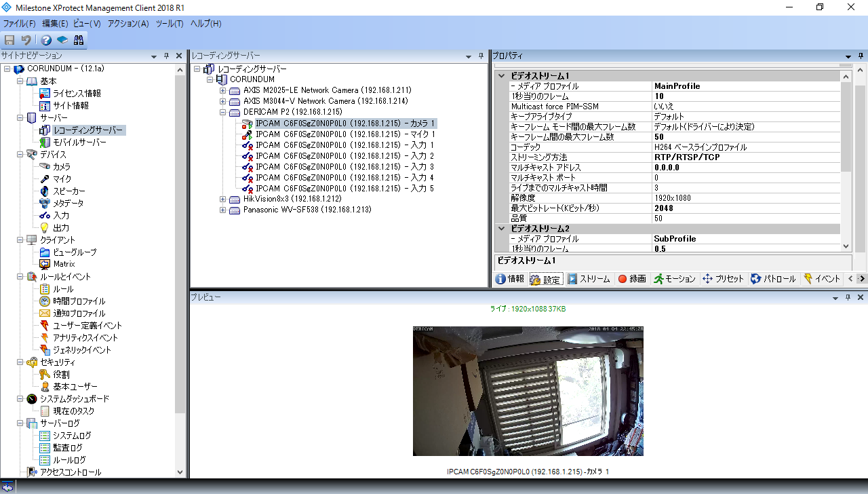Expand AXIS M3044-V Network Camera node

tap(222, 101)
